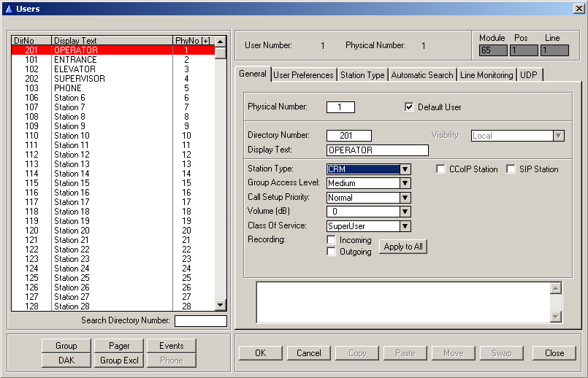588x378 pixels.
Task: Click the Display Text input field
Action: click(378, 150)
